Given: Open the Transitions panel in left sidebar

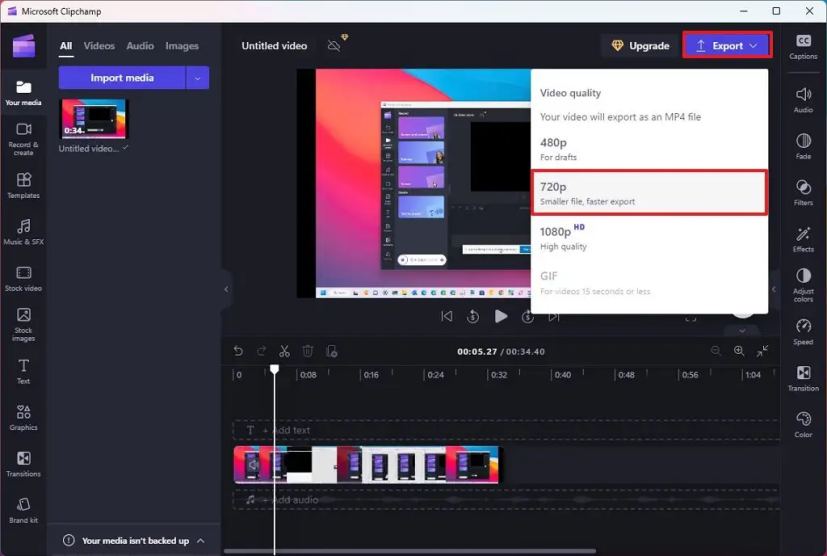Looking at the screenshot, I should (23, 464).
